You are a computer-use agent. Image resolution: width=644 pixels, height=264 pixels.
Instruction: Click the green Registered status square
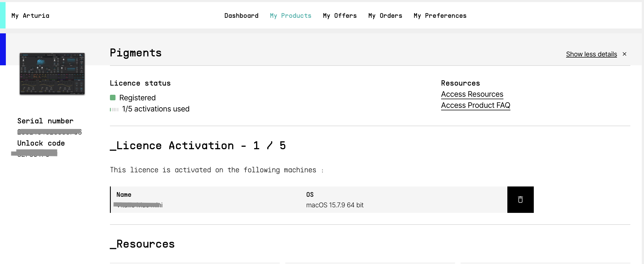click(x=113, y=98)
